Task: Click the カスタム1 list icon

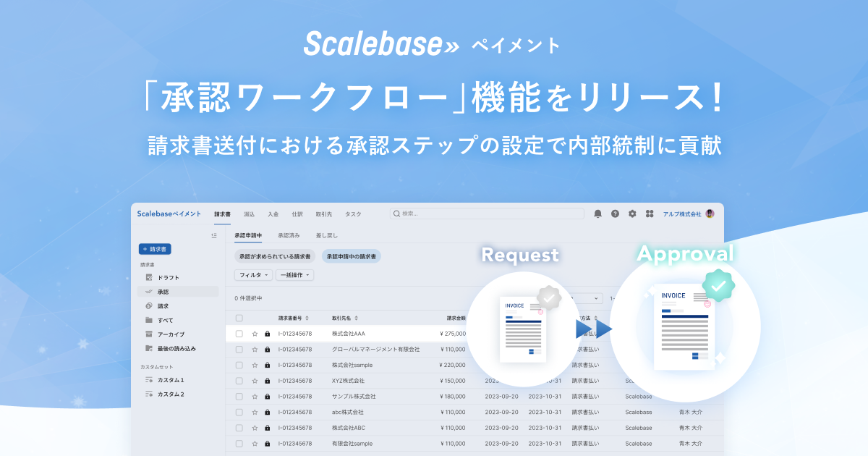Action: pos(148,380)
